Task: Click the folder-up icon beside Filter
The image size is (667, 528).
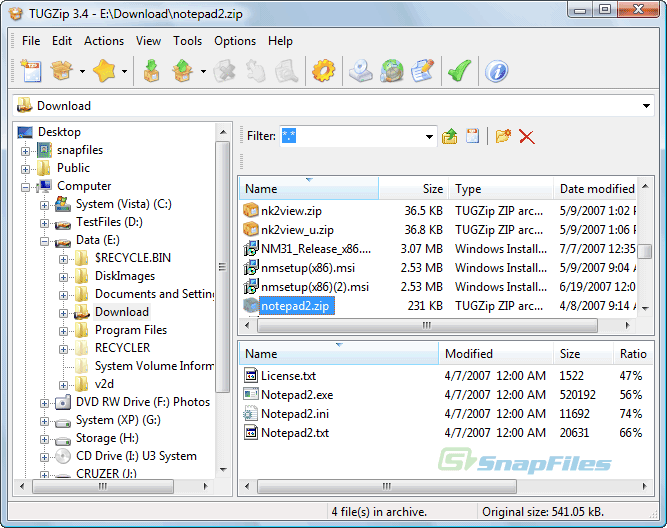Action: tap(450, 137)
